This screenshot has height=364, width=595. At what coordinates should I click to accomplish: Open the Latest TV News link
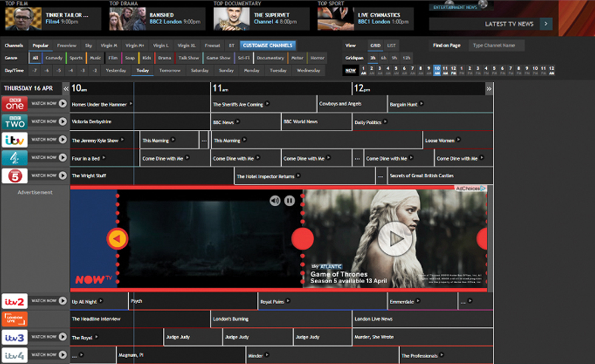coord(509,24)
